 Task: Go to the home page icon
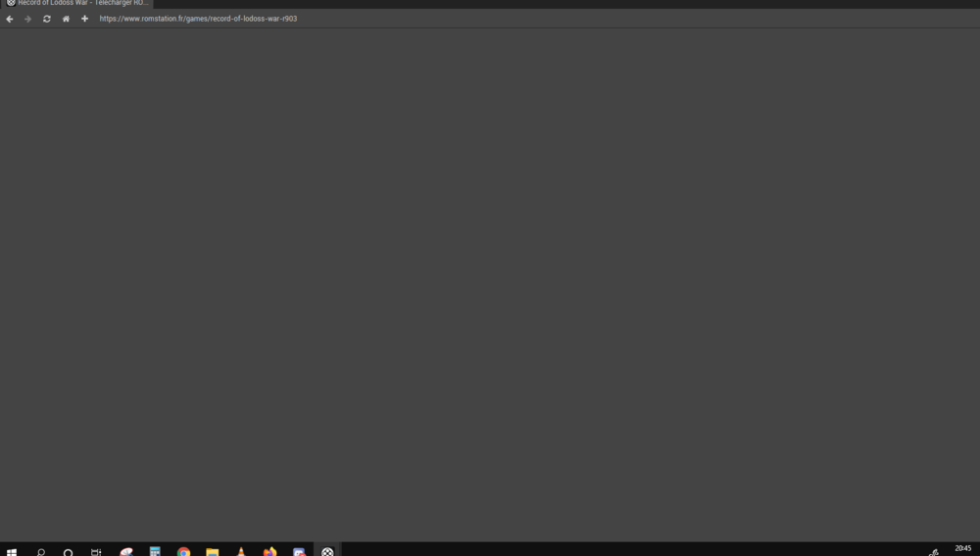pyautogui.click(x=66, y=19)
